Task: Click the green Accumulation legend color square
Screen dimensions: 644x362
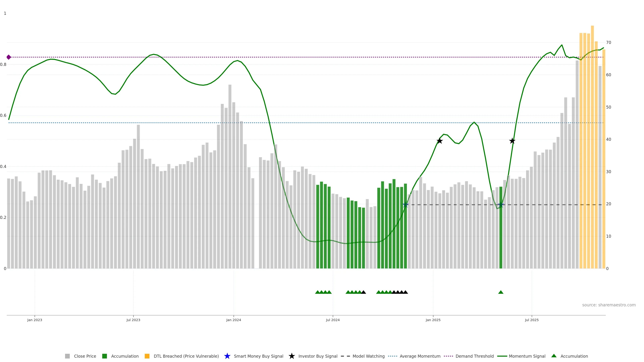Action: (104, 356)
